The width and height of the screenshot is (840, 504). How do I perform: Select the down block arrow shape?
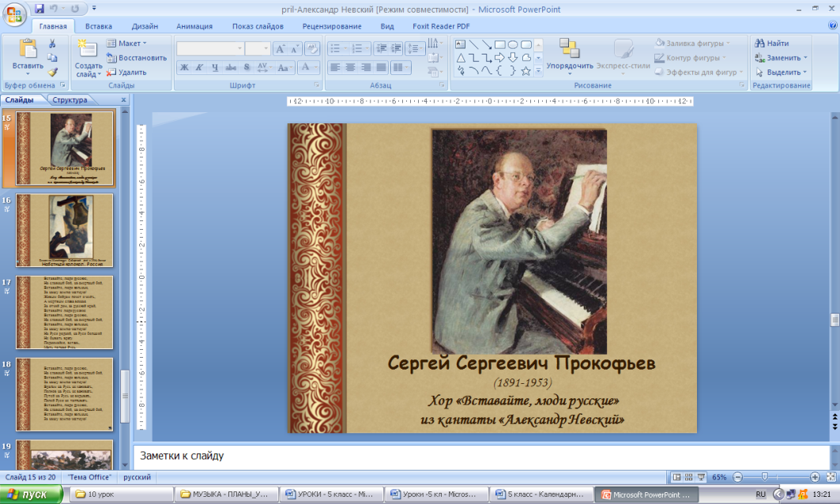pyautogui.click(x=513, y=58)
